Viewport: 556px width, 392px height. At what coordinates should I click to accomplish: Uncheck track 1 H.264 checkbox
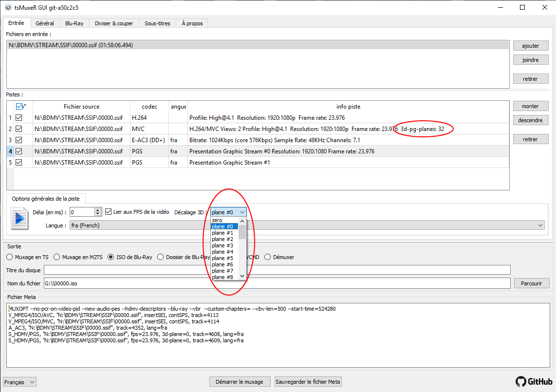point(19,117)
